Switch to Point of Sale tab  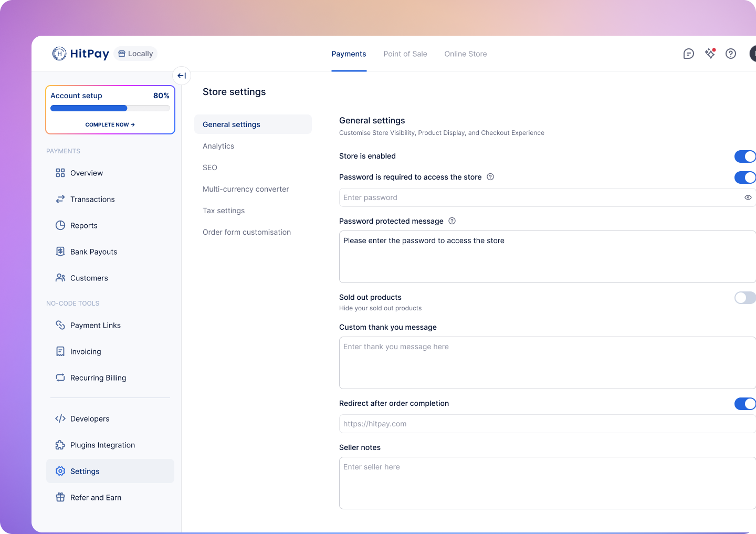coord(405,54)
